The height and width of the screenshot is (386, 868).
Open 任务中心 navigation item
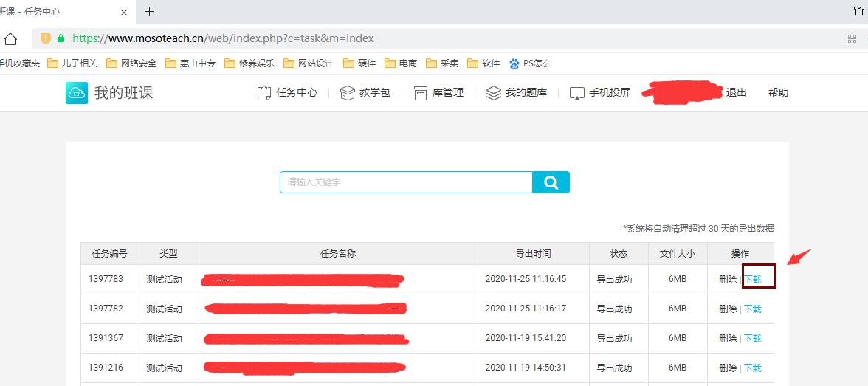[287, 92]
